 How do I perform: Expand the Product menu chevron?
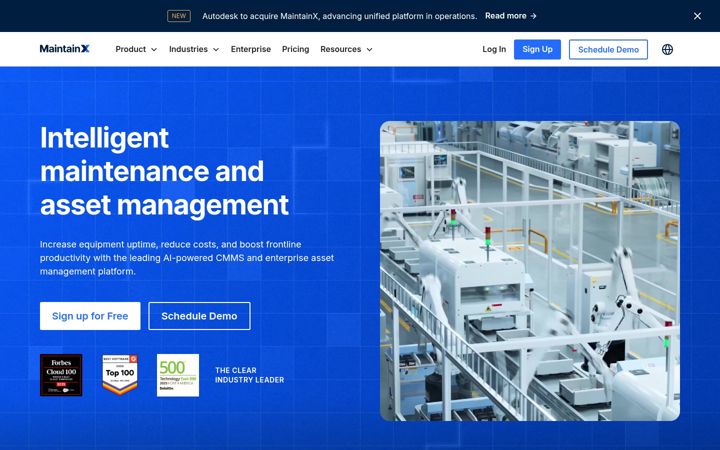pos(154,50)
